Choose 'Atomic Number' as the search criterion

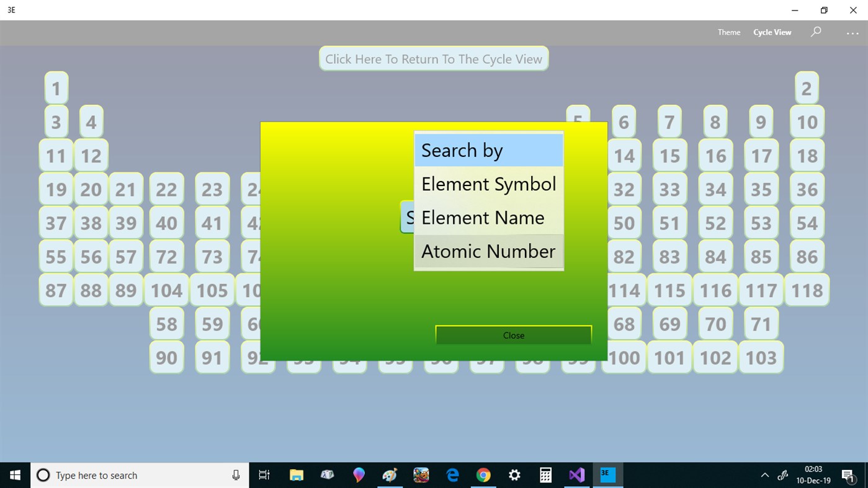pos(488,251)
